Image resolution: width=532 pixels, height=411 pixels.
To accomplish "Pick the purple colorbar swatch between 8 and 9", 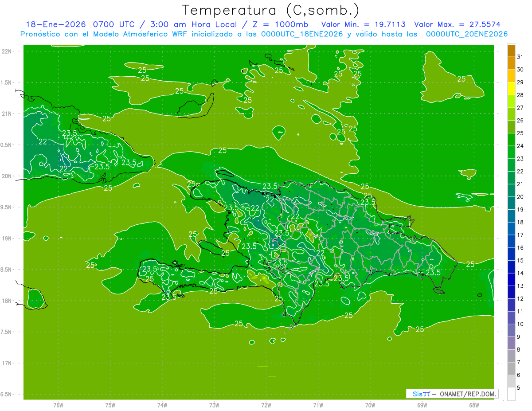I will (x=511, y=343).
